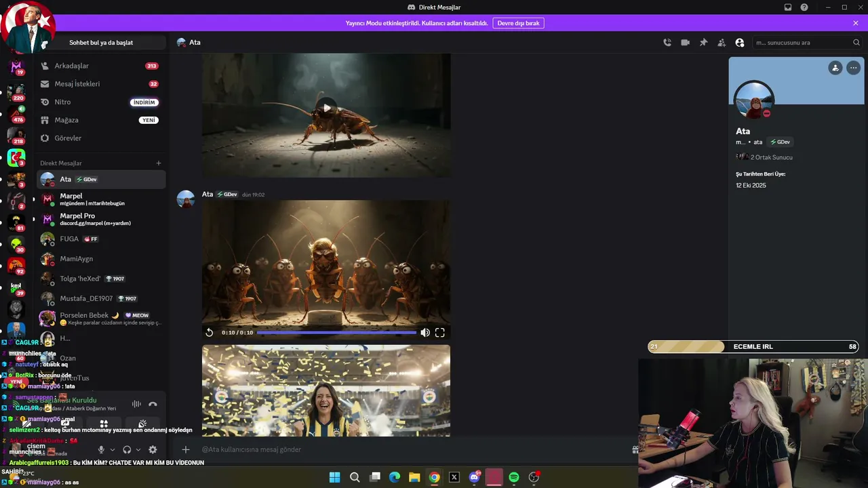This screenshot has height=488, width=868.
Task: Click the GDev tag on Ata's profile
Action: pos(781,142)
